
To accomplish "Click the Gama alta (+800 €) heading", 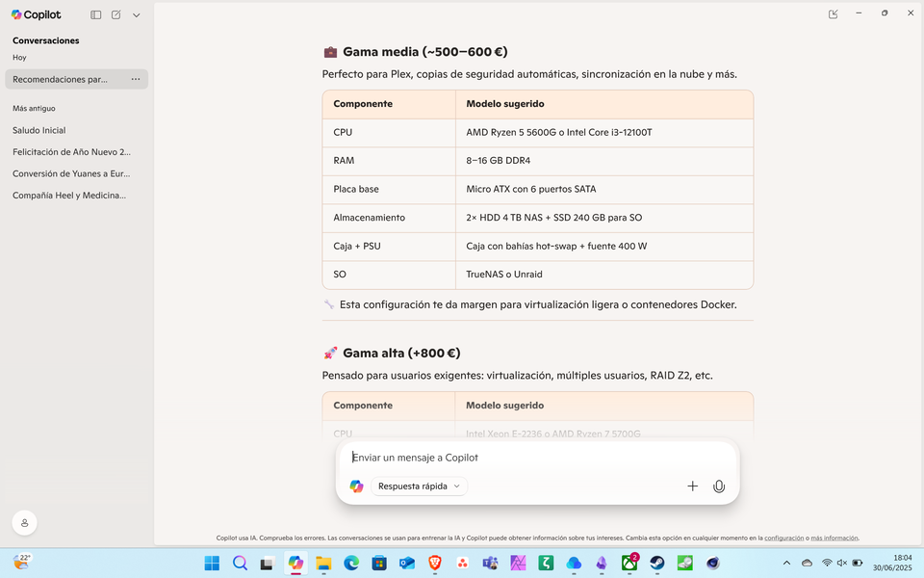I will 392,354.
